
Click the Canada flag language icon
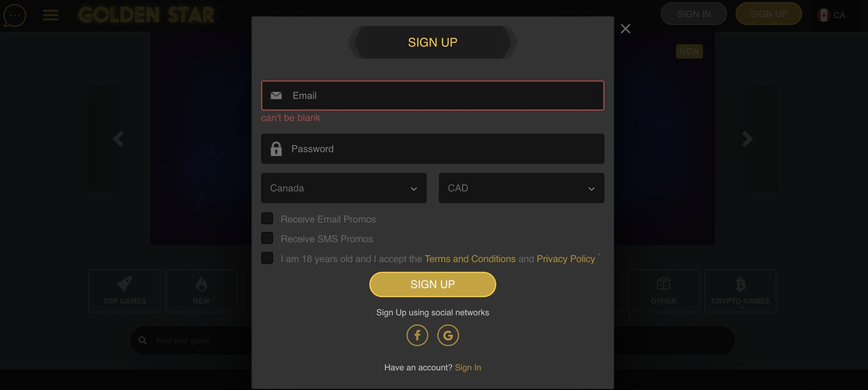[x=823, y=15]
